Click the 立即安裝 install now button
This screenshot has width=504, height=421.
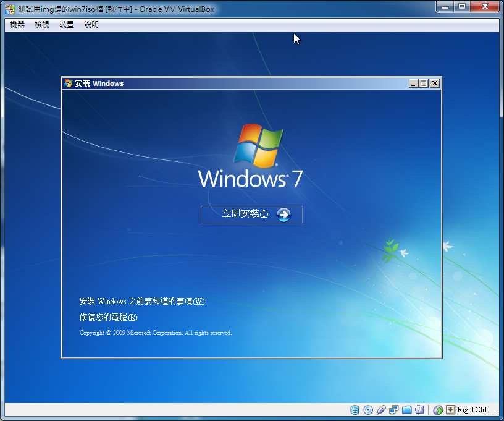pos(251,214)
